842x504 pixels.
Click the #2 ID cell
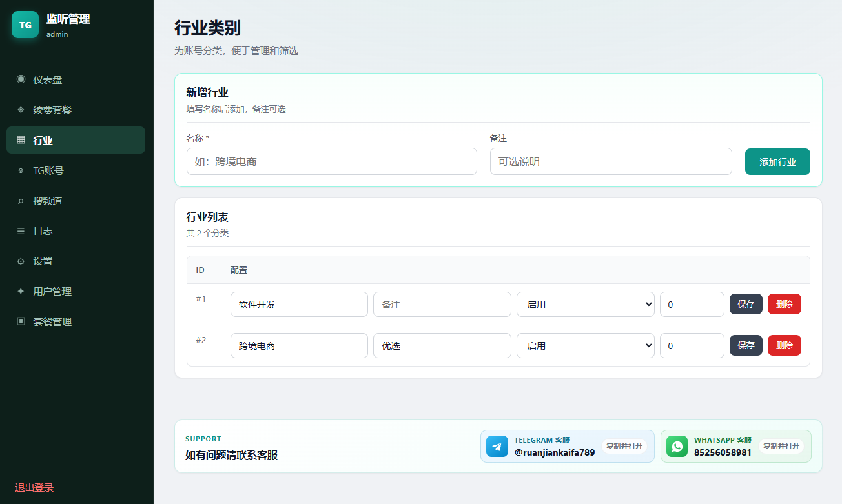[x=201, y=340]
